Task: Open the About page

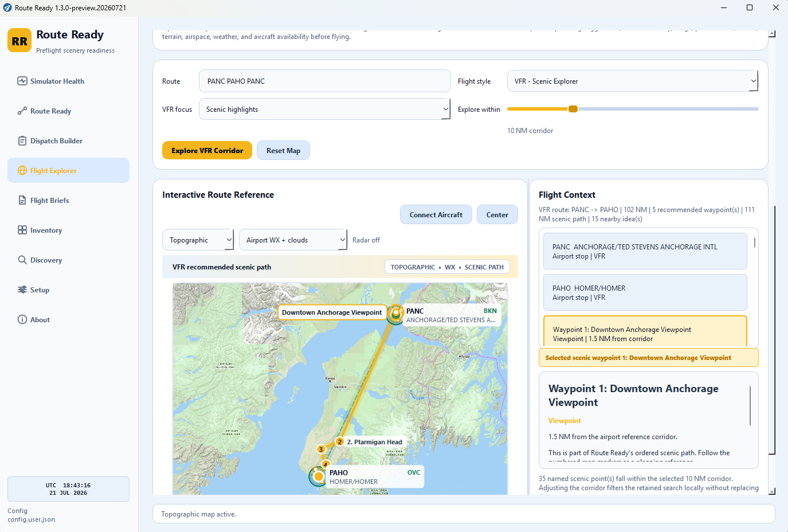Action: [x=68, y=319]
